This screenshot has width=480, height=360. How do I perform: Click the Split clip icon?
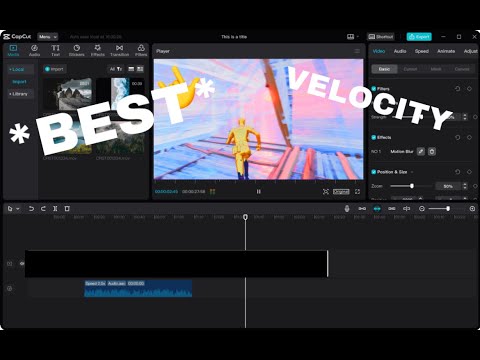(x=55, y=209)
